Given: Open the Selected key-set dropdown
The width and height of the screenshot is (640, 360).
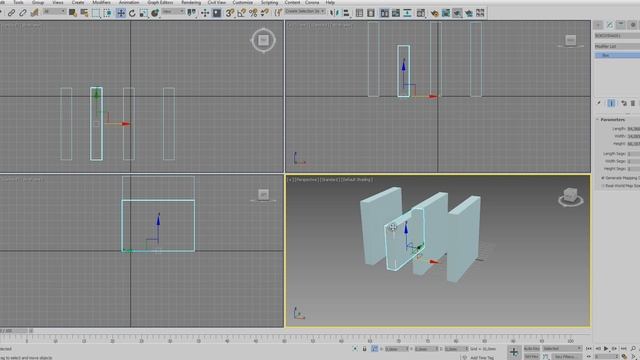Looking at the screenshot, I should pos(562,349).
